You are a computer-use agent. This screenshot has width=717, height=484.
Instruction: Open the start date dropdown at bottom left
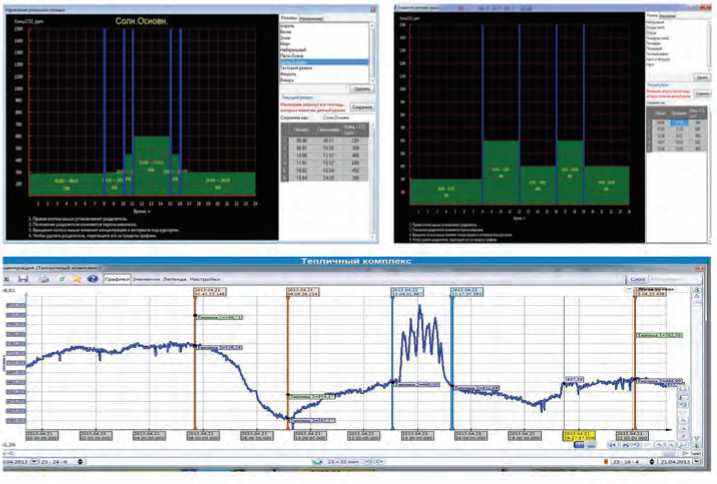tap(36, 461)
